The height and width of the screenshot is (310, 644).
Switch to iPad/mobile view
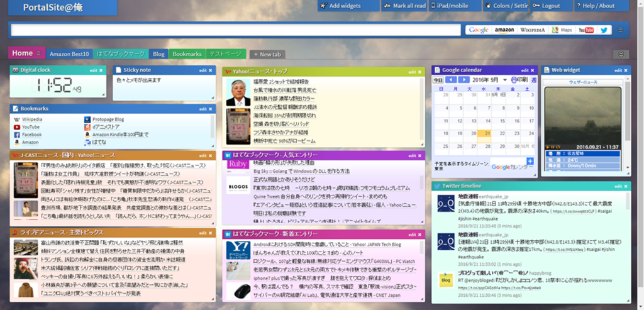pyautogui.click(x=455, y=6)
